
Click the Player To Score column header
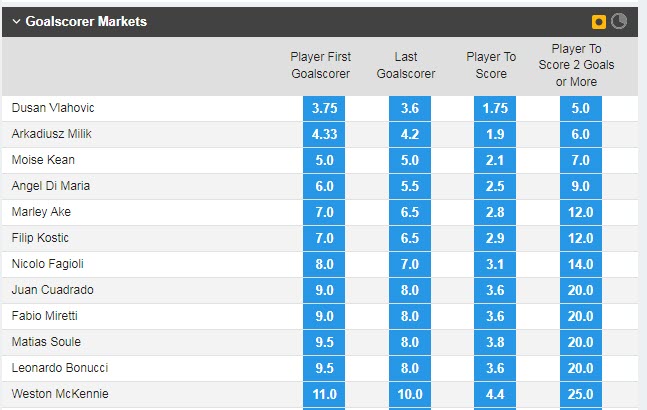(491, 64)
